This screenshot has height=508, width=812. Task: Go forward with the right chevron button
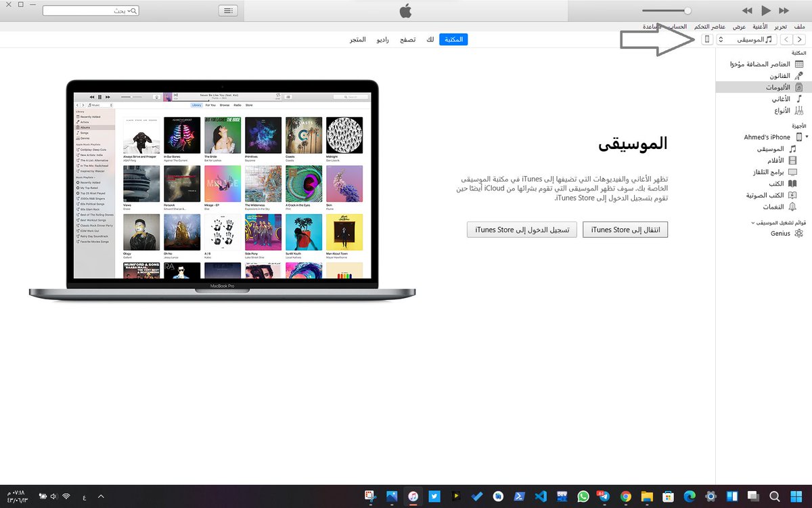(x=800, y=40)
